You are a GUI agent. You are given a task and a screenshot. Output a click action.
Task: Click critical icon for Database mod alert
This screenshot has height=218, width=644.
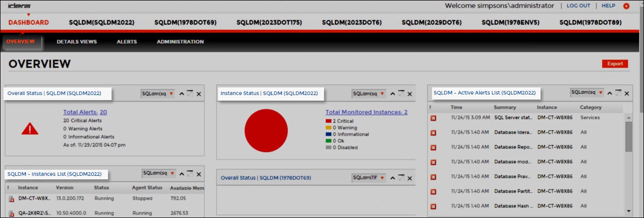coord(433,162)
